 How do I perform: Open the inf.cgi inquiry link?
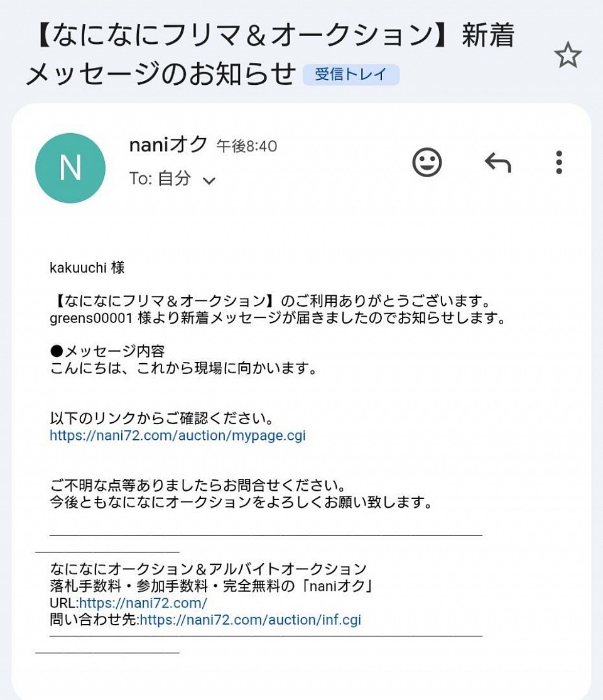coord(250,620)
